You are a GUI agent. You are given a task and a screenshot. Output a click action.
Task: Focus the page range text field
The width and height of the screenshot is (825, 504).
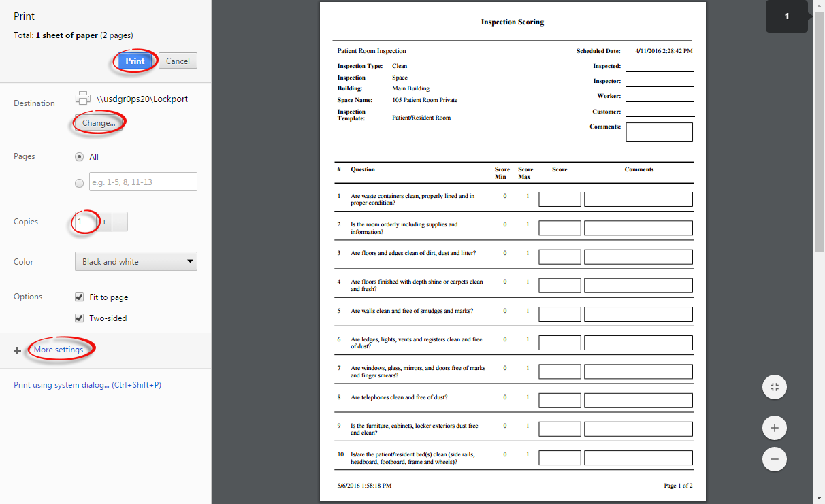point(142,182)
